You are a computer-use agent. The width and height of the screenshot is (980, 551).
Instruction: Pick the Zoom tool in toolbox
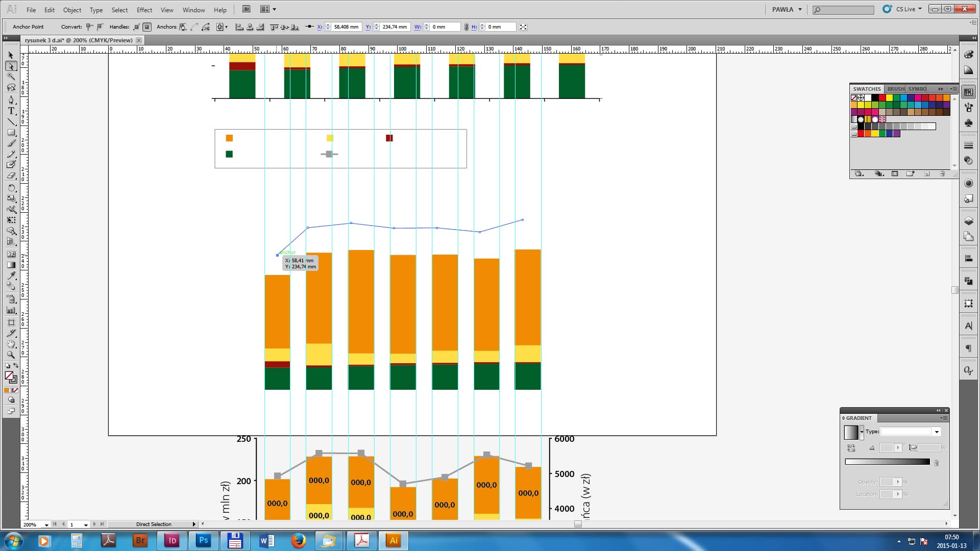[x=11, y=355]
